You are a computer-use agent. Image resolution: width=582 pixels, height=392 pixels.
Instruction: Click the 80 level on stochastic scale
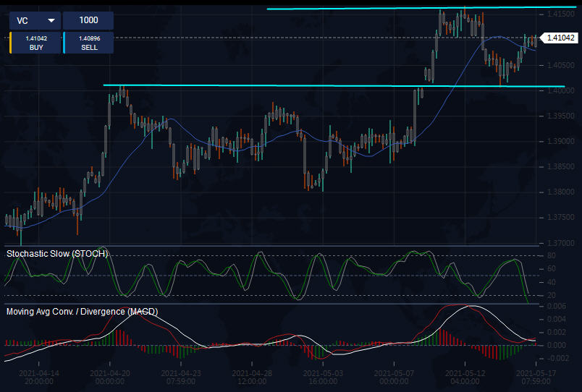[x=551, y=255]
